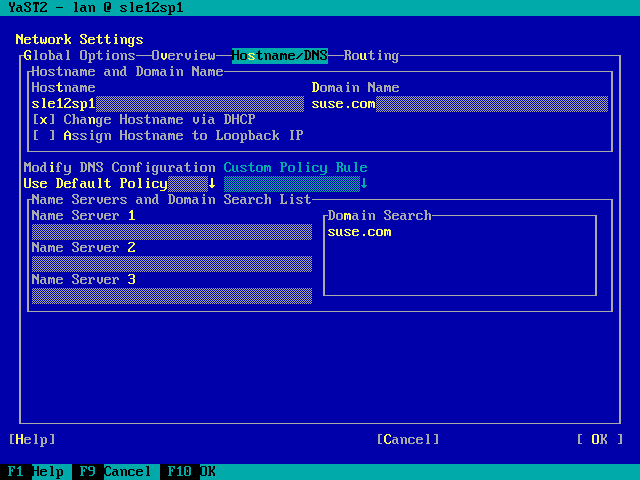640x480 pixels.
Task: Click into the Name Server 2 field
Action: [x=171, y=264]
